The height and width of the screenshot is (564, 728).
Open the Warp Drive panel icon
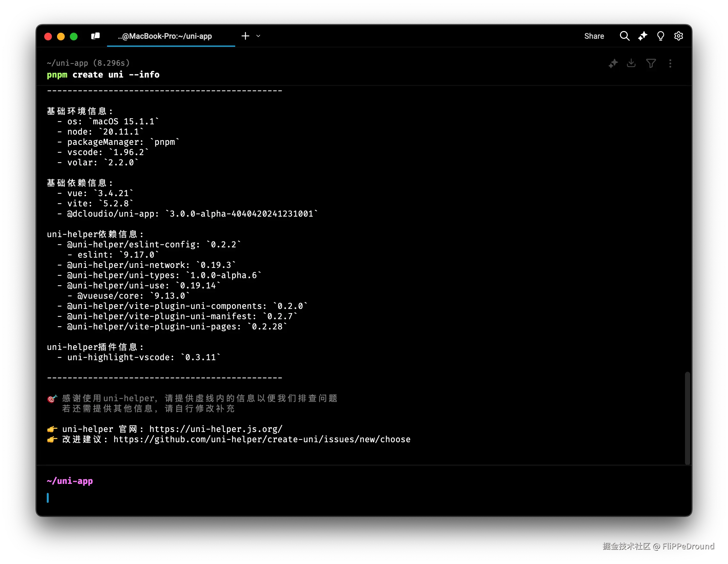pyautogui.click(x=95, y=36)
